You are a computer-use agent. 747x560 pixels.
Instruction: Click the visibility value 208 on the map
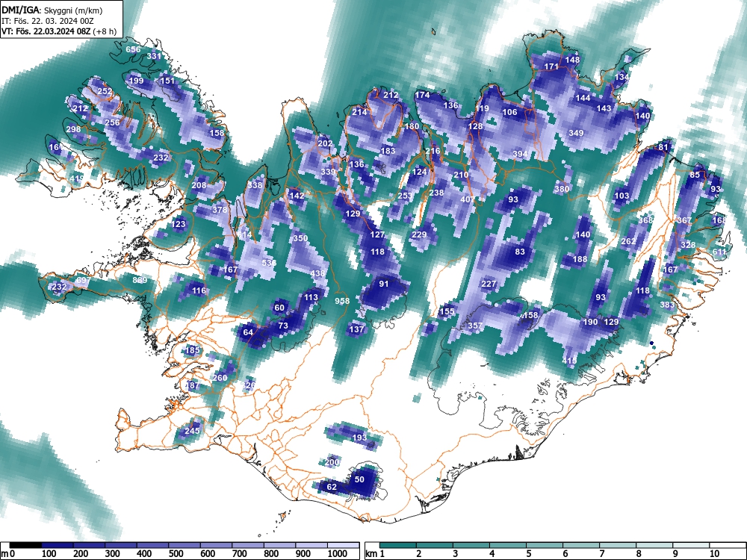point(199,186)
